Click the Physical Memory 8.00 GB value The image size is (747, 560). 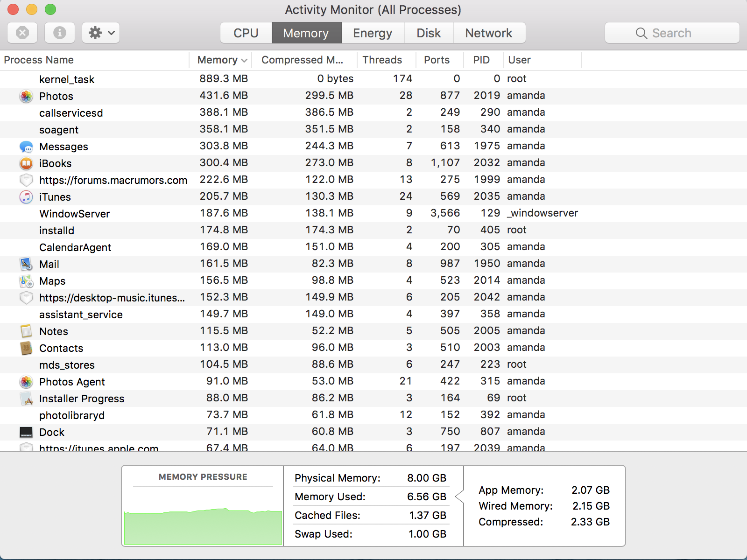coord(427,478)
